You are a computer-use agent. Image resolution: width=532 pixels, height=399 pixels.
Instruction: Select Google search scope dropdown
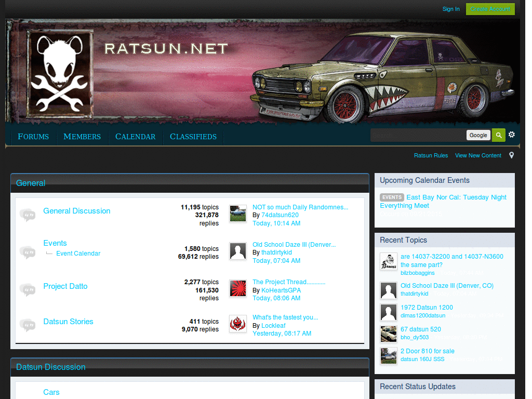coord(478,135)
